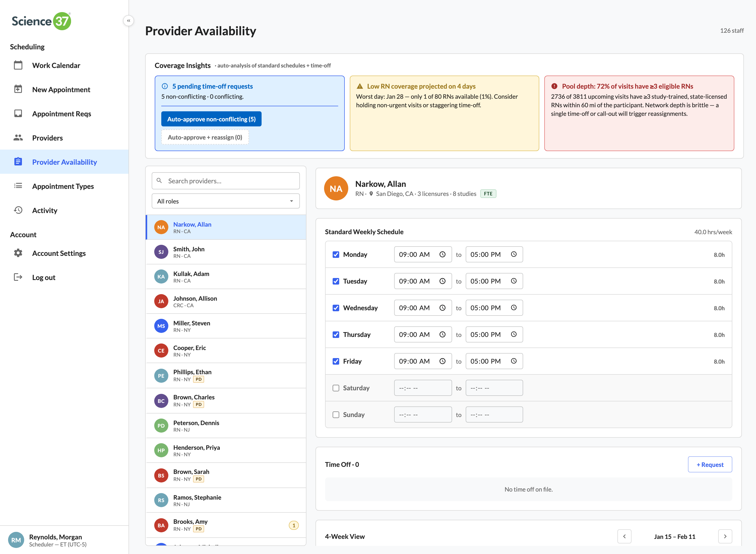Click the Activity history icon
The height and width of the screenshot is (554, 756).
[18, 210]
